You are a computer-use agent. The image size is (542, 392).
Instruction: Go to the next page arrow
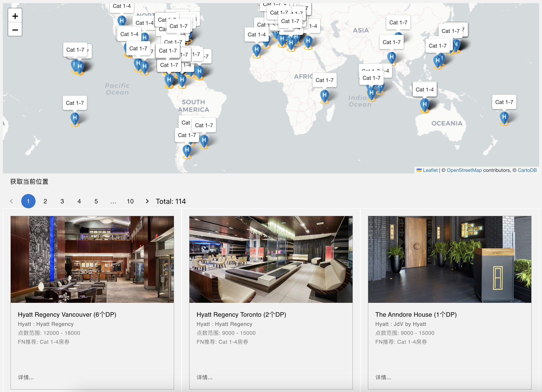147,201
